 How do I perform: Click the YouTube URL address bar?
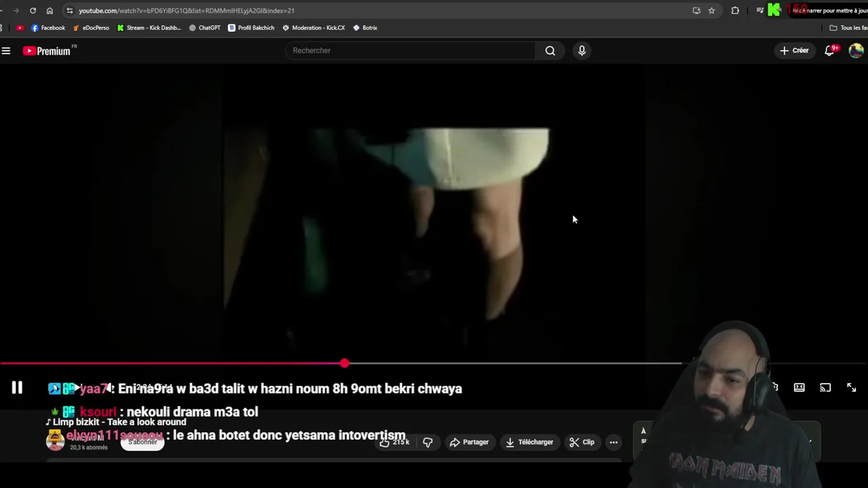pyautogui.click(x=380, y=11)
